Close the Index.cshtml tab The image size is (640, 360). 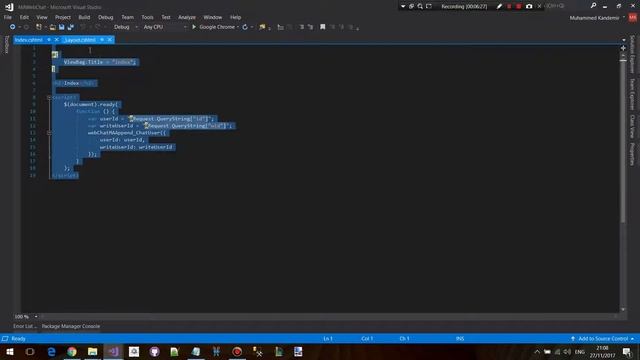56,40
